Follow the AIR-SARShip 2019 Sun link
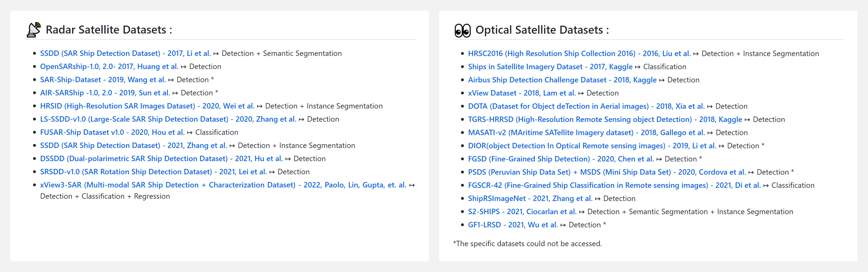 105,93
